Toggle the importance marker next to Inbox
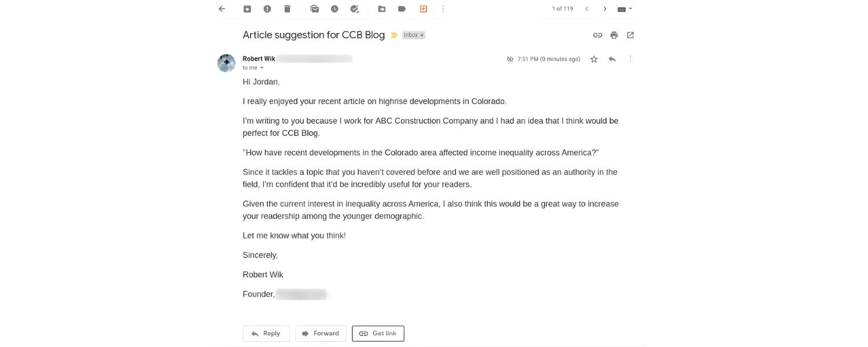This screenshot has width=868, height=347. tap(394, 35)
